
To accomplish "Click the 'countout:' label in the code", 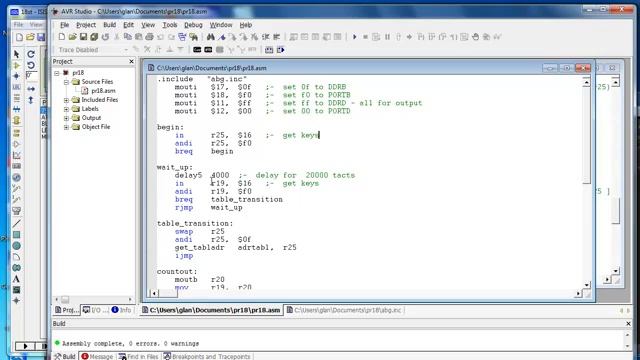I will [x=177, y=272].
